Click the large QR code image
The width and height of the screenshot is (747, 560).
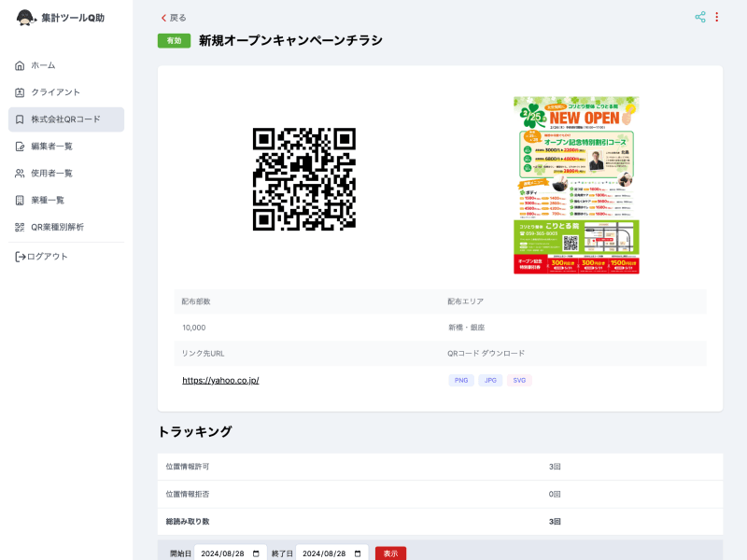(x=304, y=179)
